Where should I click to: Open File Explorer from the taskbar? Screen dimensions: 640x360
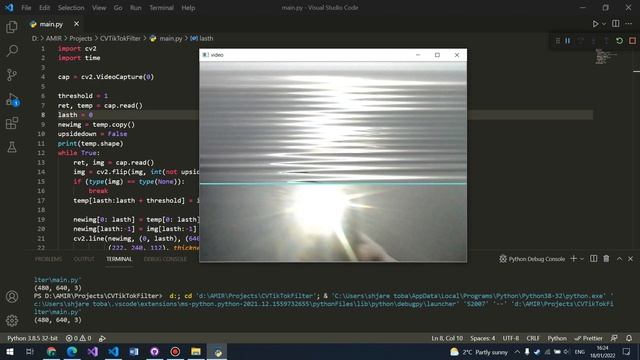(x=196, y=352)
